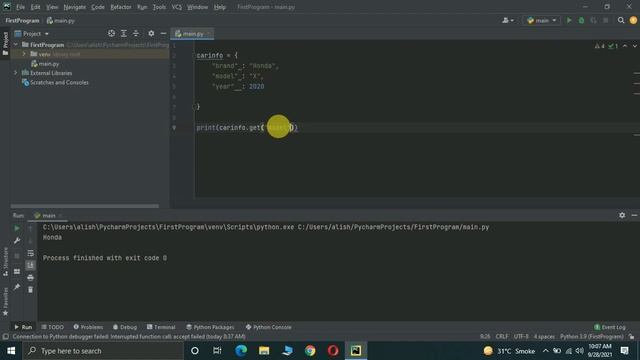Screen dimensions: 640x360
Task: Open the Terminal tool window
Action: [x=161, y=327]
